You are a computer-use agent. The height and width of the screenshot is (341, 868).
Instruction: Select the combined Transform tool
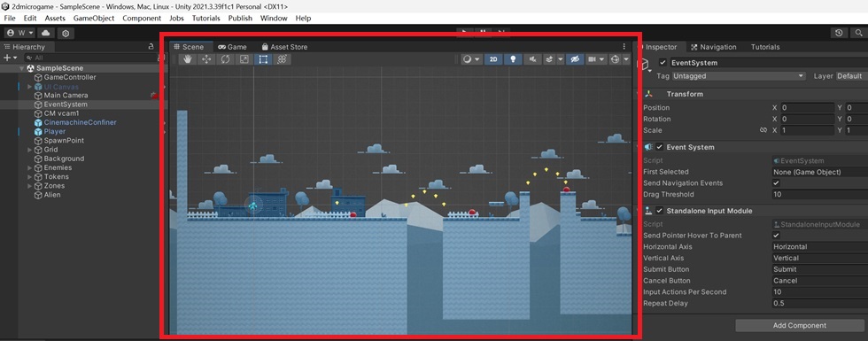coord(282,59)
